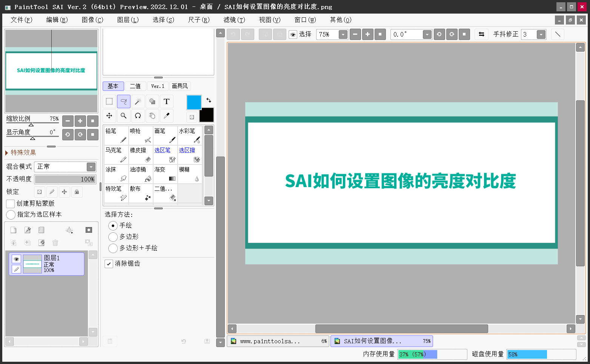Choose the 模糊 blur tool
The width and height of the screenshot is (590, 364).
tap(190, 174)
